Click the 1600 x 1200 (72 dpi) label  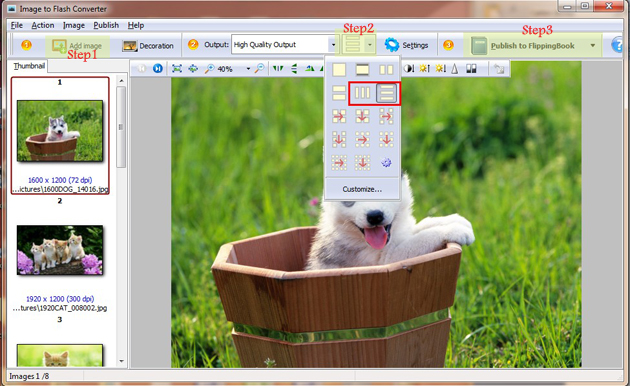point(60,180)
